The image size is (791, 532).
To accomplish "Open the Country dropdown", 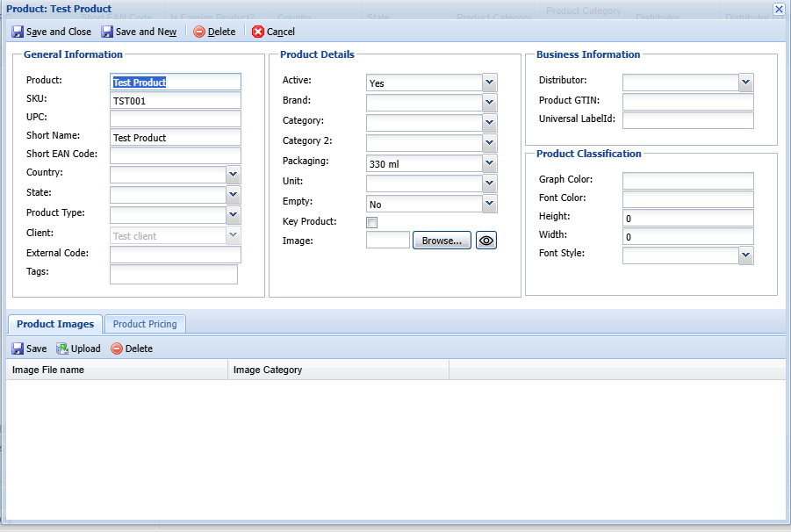I will pos(234,174).
